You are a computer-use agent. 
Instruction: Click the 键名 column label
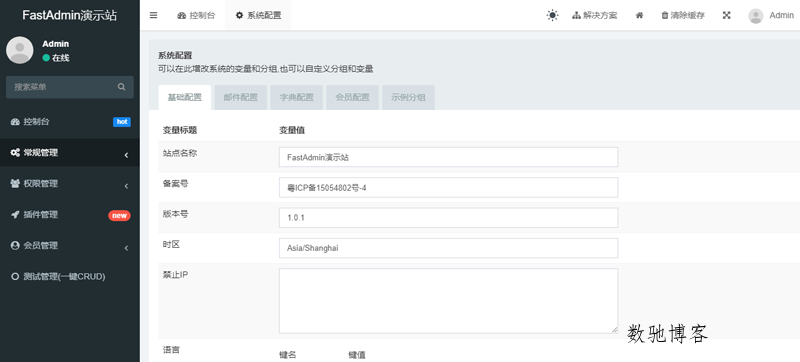pos(287,355)
